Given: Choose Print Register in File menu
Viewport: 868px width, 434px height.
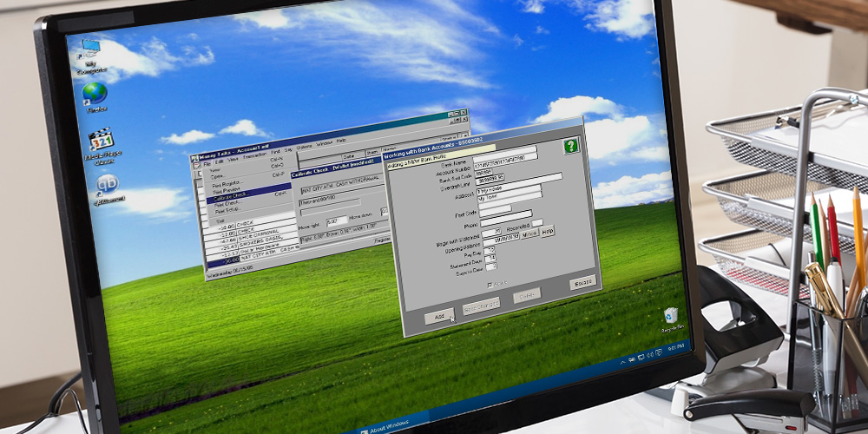Looking at the screenshot, I should tap(227, 185).
